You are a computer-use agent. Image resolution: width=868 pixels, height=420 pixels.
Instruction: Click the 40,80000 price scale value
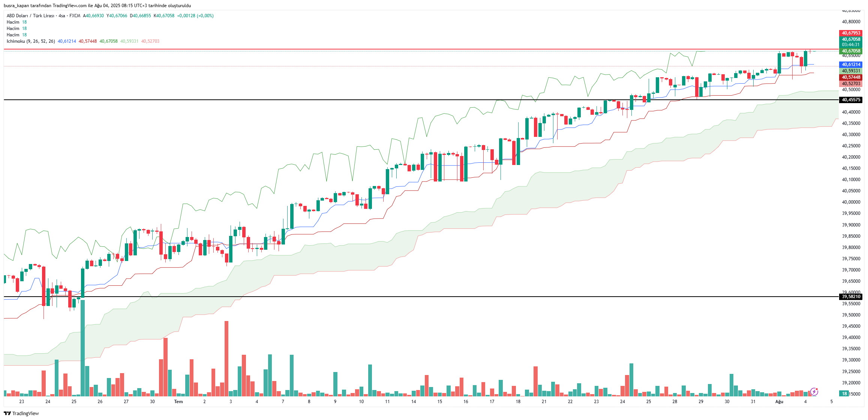coord(851,22)
